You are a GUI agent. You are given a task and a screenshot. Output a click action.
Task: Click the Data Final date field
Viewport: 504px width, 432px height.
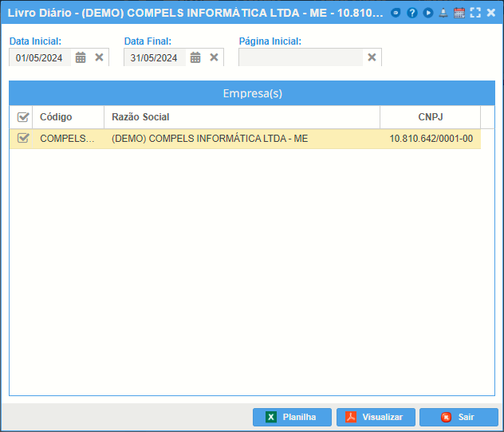point(155,57)
